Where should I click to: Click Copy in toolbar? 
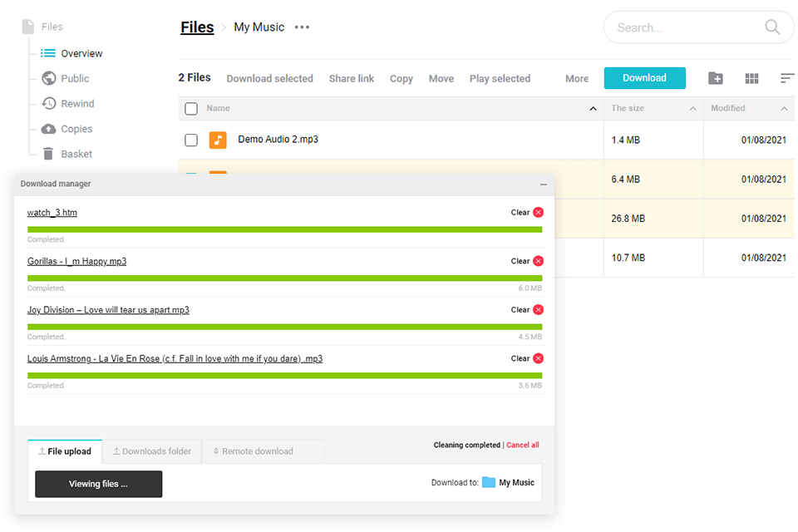[x=401, y=79]
